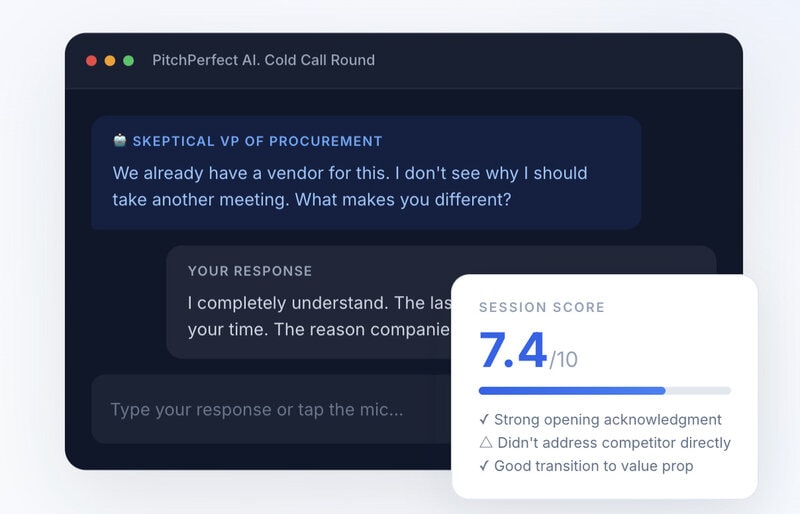Click the red close window dot
Screen dimensions: 800x514
tap(91, 61)
